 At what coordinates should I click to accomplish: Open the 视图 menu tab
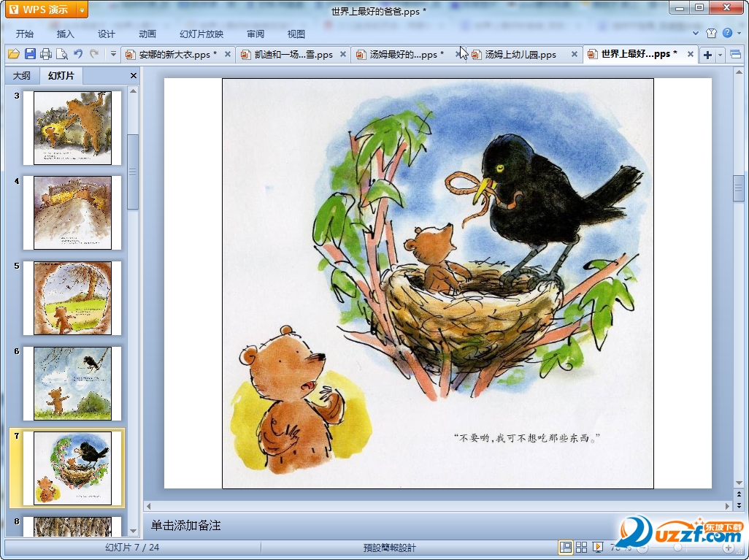[296, 34]
